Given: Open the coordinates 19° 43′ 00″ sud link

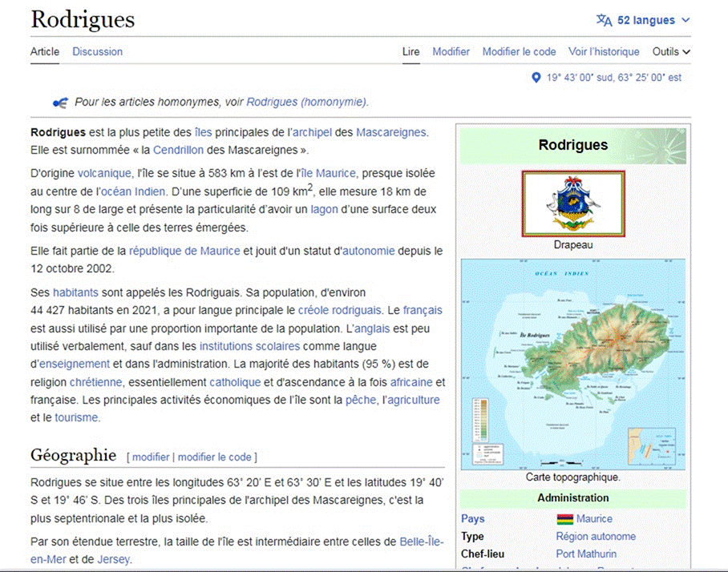Looking at the screenshot, I should tap(614, 78).
